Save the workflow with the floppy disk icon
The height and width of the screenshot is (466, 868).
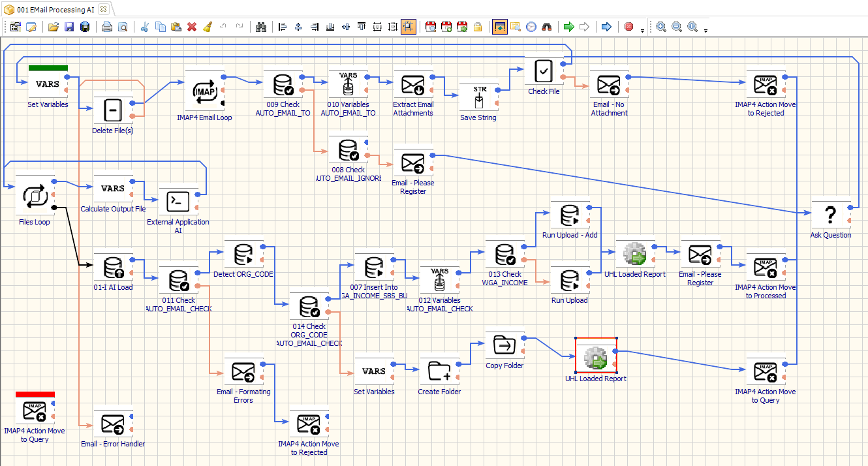tap(69, 26)
